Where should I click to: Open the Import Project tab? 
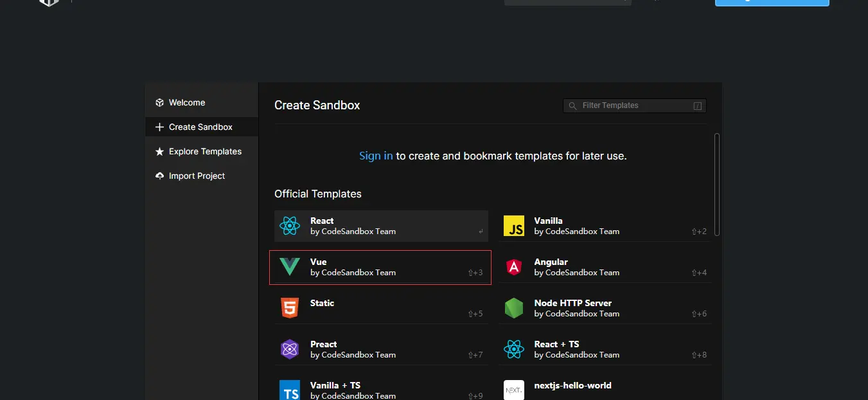196,176
